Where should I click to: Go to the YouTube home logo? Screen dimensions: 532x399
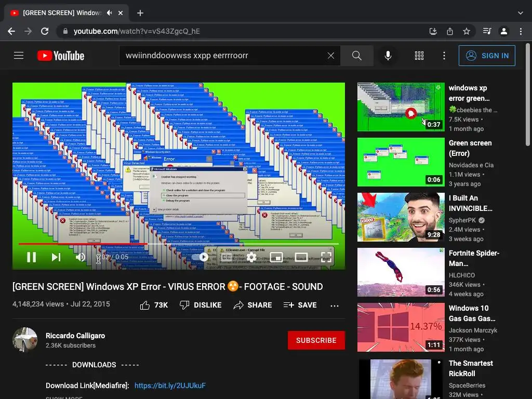[x=61, y=56]
